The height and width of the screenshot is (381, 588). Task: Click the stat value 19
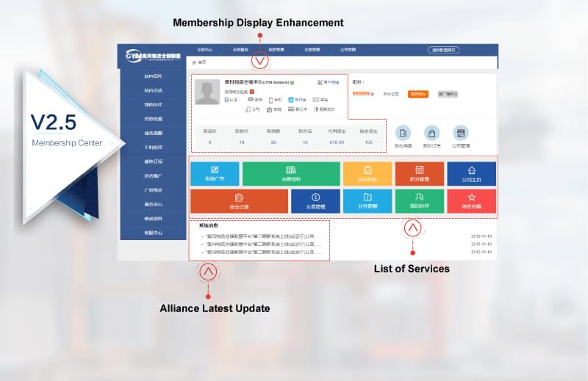point(242,142)
